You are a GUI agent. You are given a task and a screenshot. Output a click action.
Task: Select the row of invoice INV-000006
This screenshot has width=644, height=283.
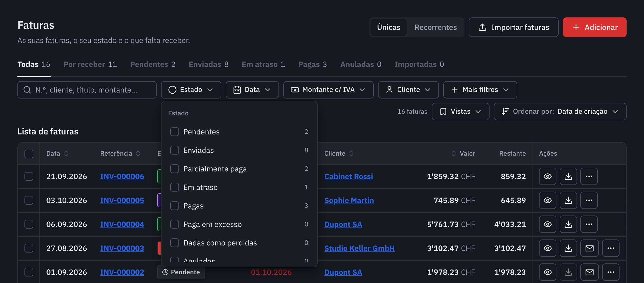pos(29,176)
